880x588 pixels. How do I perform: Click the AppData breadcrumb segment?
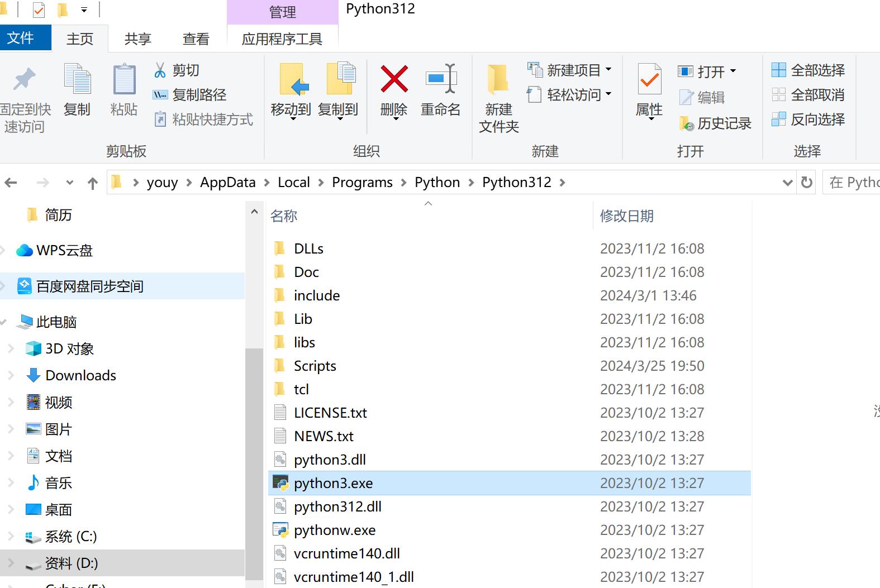[227, 183]
